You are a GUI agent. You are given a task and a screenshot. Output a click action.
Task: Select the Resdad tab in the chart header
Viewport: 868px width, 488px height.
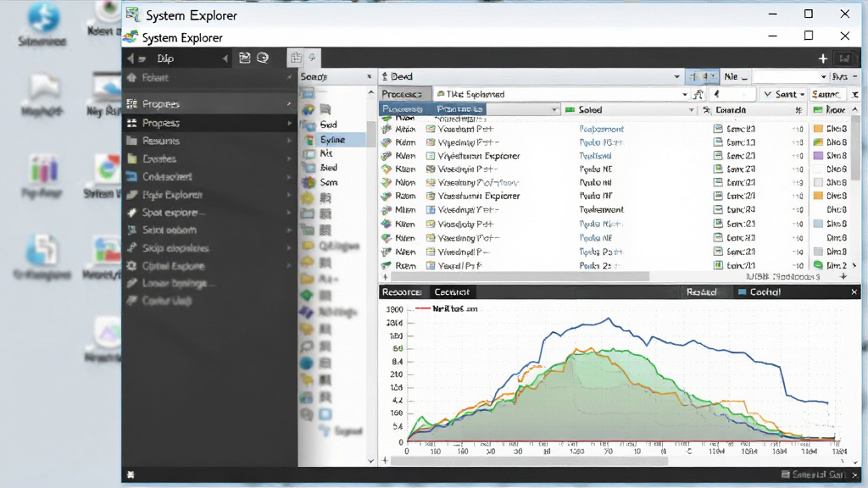pos(701,291)
